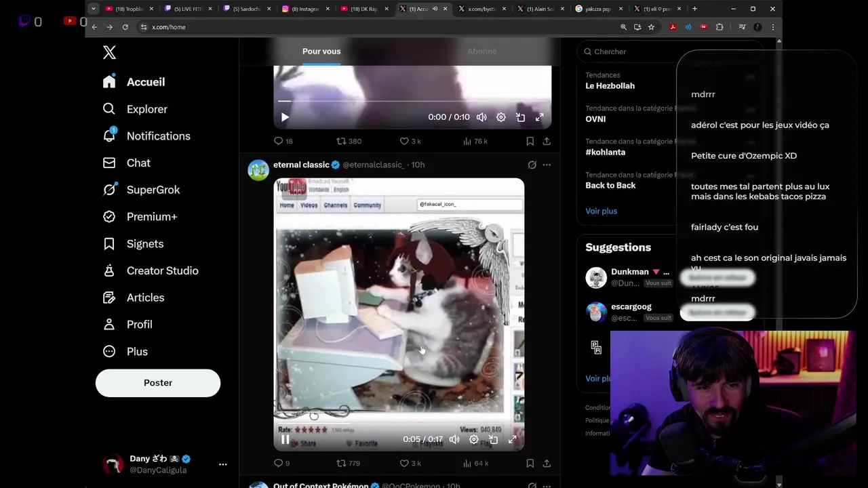Open Creator Studio
This screenshot has height=488, width=868.
150,270
